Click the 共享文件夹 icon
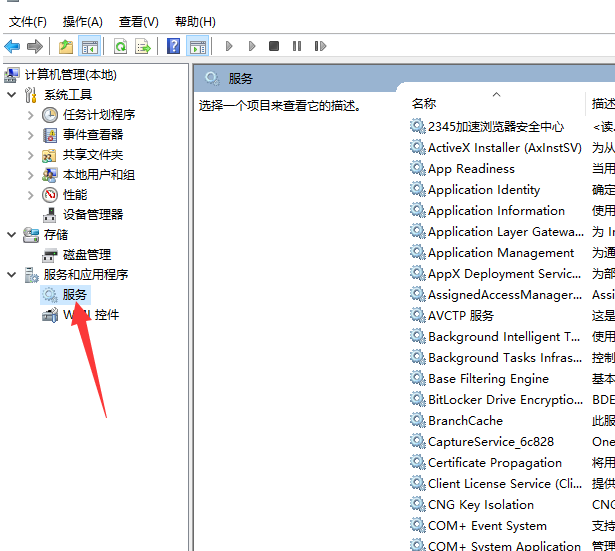This screenshot has height=551, width=615. pos(49,155)
